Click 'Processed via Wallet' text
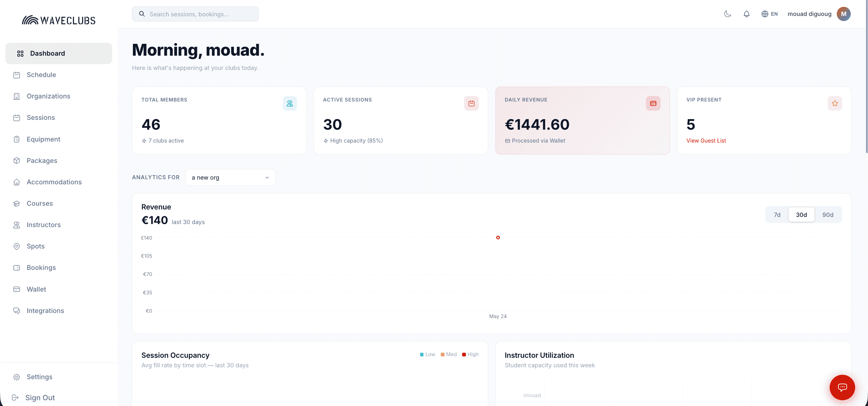This screenshot has width=868, height=406. click(538, 141)
